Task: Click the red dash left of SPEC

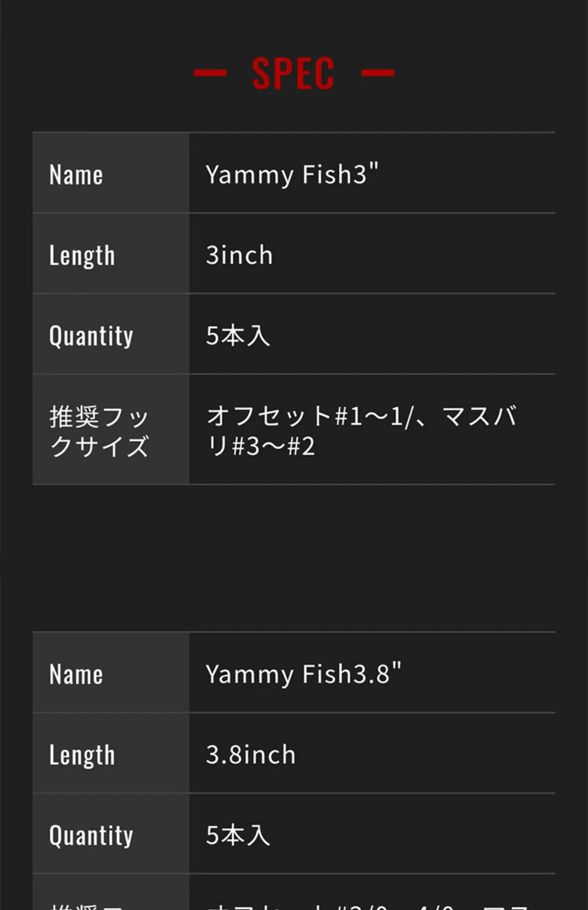Action: coord(210,73)
